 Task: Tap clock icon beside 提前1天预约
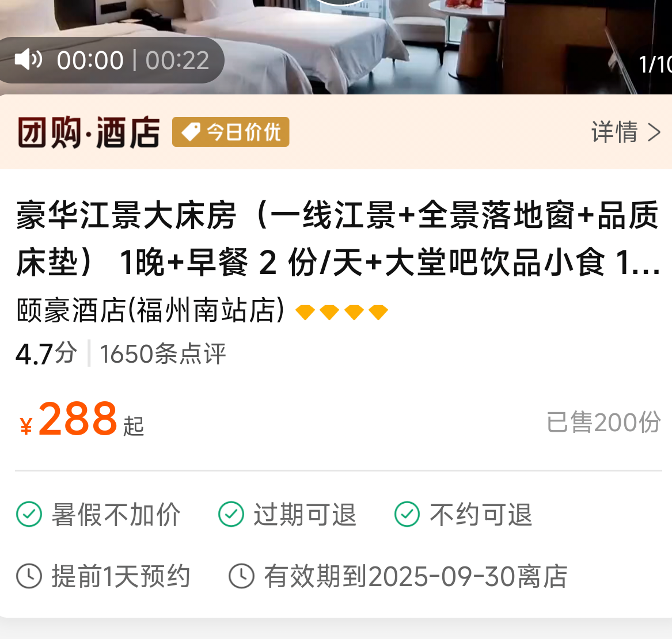[29, 576]
